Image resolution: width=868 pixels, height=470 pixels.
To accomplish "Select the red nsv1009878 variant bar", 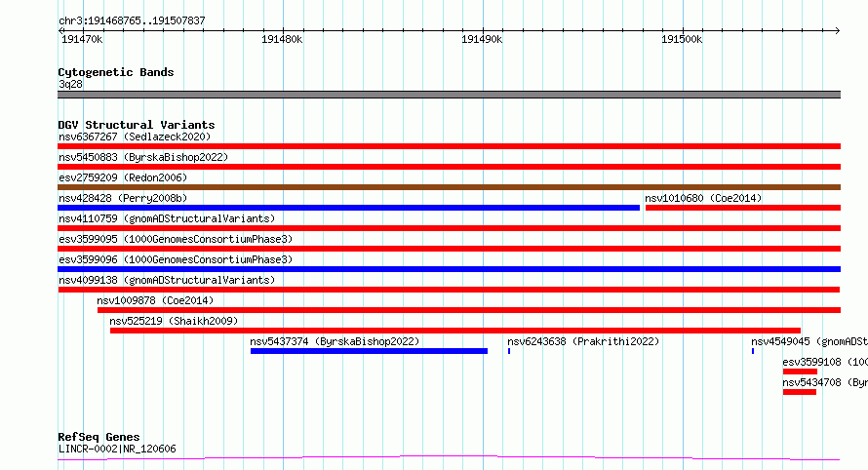I will click(469, 310).
